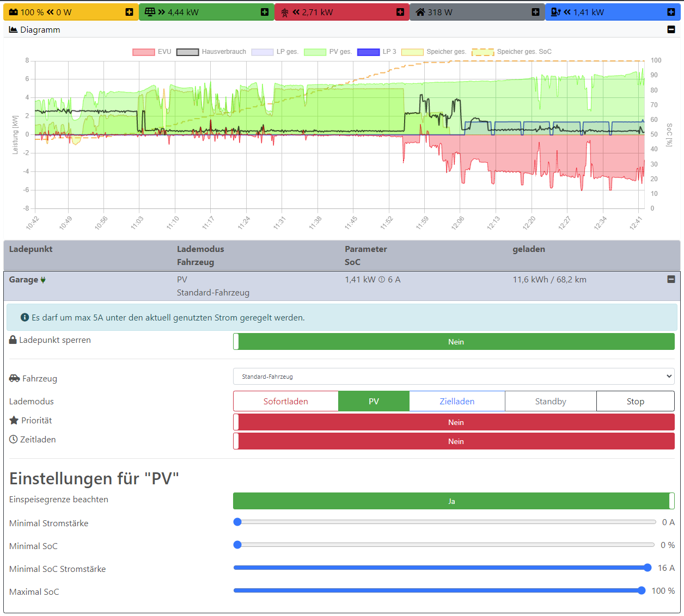This screenshot has height=616, width=684.
Task: Click the power pylon grid icon
Action: tap(285, 12)
